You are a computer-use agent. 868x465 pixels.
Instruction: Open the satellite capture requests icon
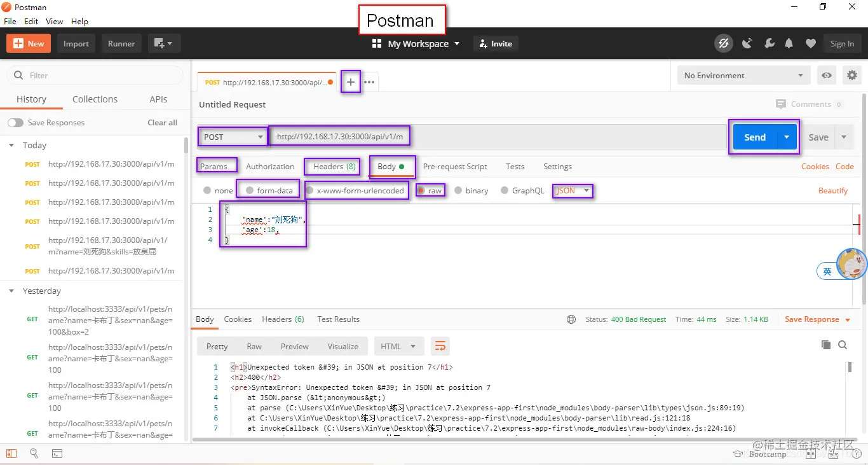coord(747,43)
